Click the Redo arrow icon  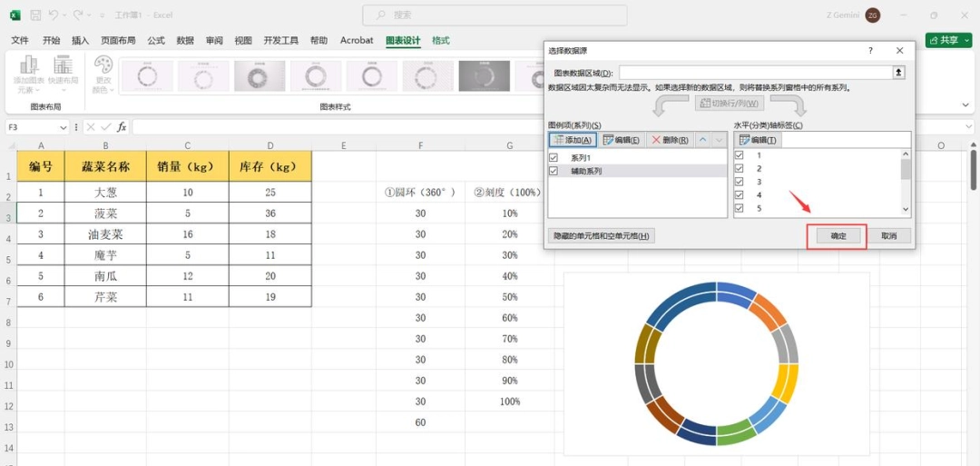[x=78, y=15]
